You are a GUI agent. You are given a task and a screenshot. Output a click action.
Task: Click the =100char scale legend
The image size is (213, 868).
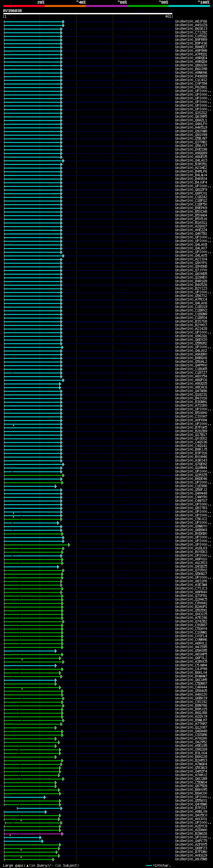point(159,865)
